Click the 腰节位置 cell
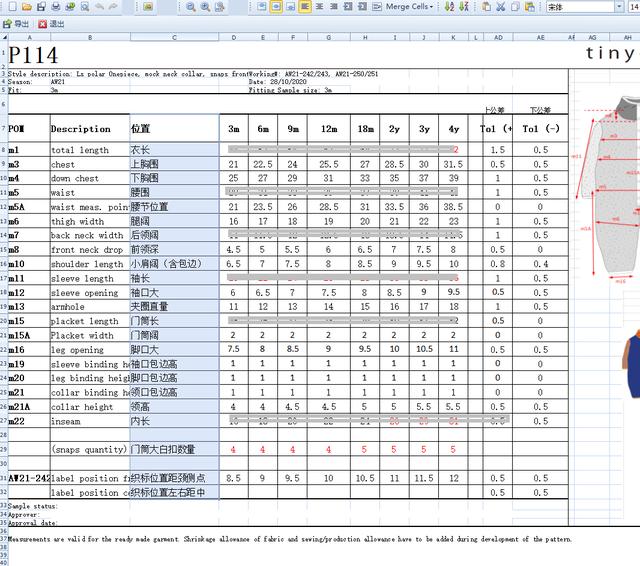Screen dimensions: 640x566 click(174, 207)
